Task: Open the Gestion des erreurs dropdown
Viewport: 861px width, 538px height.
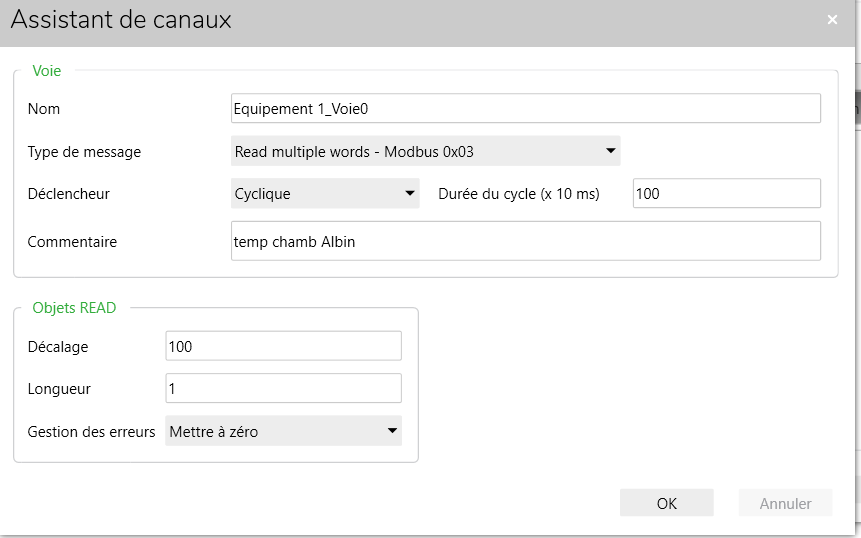Action: pos(283,432)
